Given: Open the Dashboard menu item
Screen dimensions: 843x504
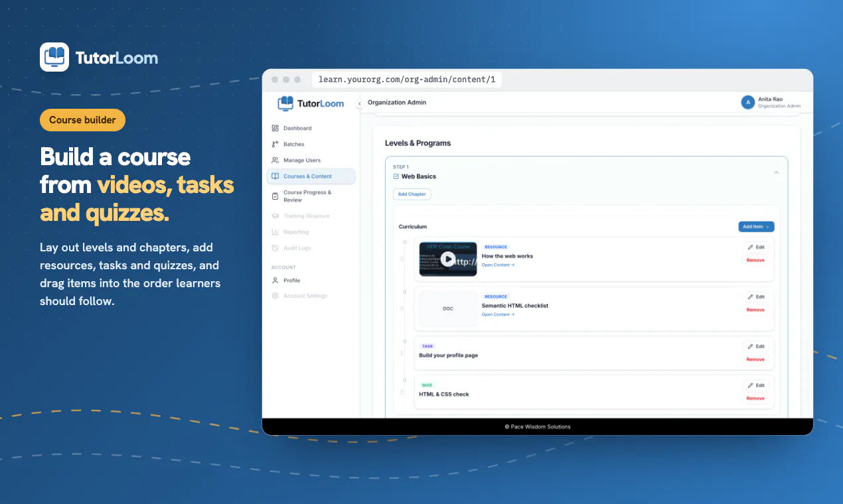Looking at the screenshot, I should [x=311, y=128].
